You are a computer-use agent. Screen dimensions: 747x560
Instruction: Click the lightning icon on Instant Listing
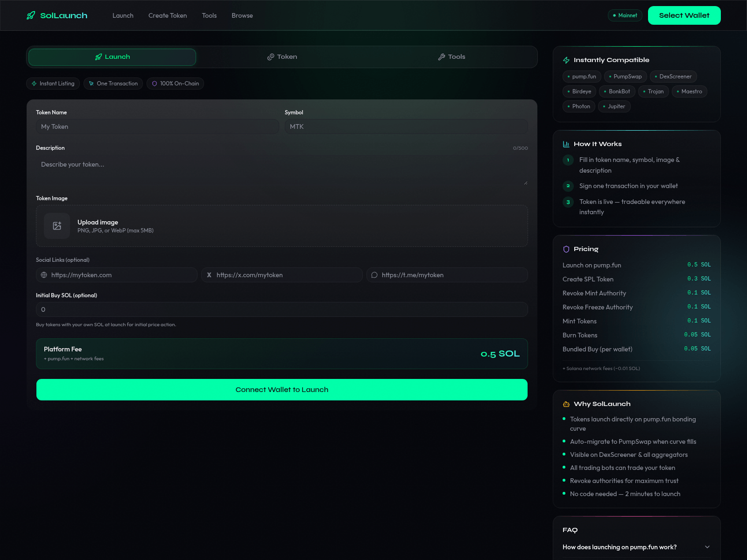(x=34, y=84)
